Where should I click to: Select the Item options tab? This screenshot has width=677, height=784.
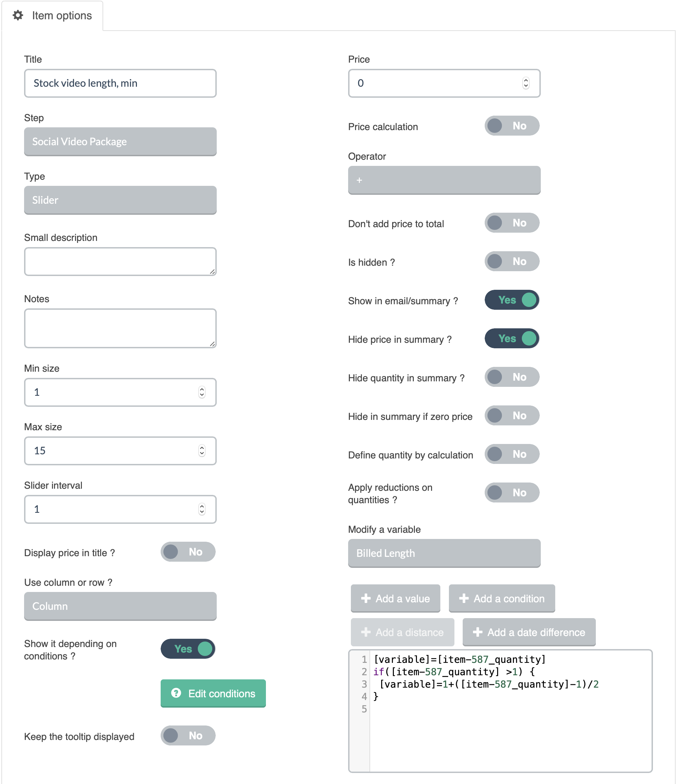[x=52, y=15]
